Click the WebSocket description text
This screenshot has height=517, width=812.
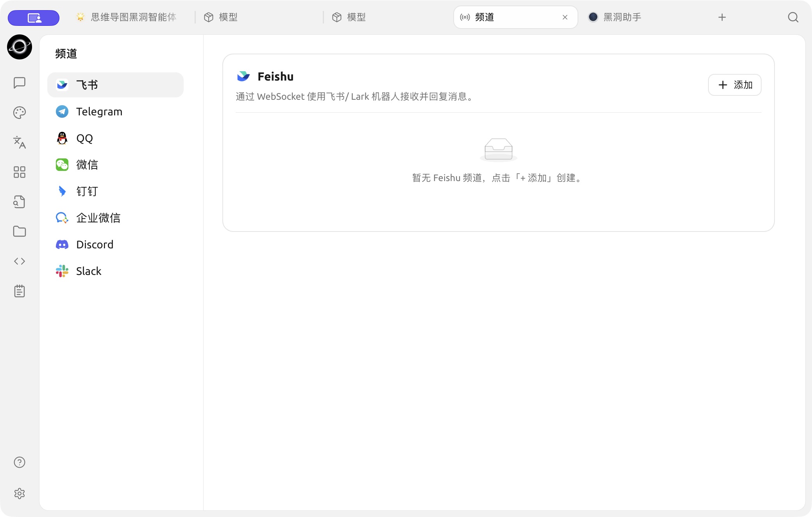click(355, 97)
